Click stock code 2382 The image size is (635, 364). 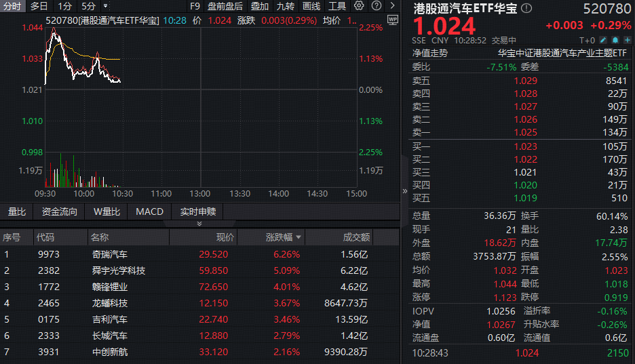[49, 270]
